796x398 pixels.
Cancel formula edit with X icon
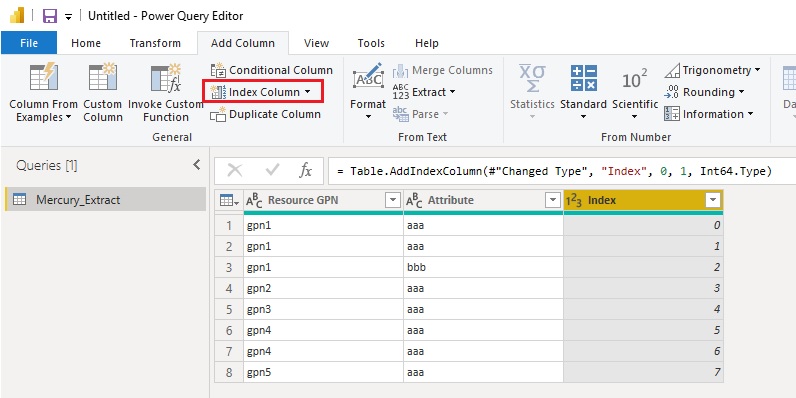234,171
